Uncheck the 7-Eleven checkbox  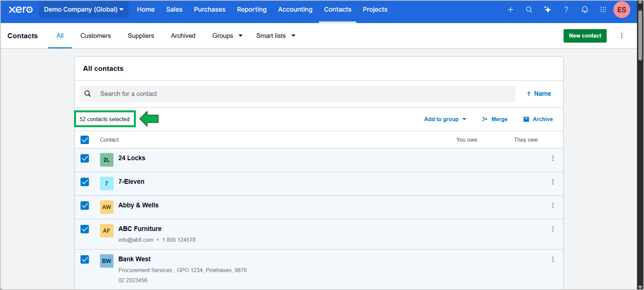click(85, 182)
